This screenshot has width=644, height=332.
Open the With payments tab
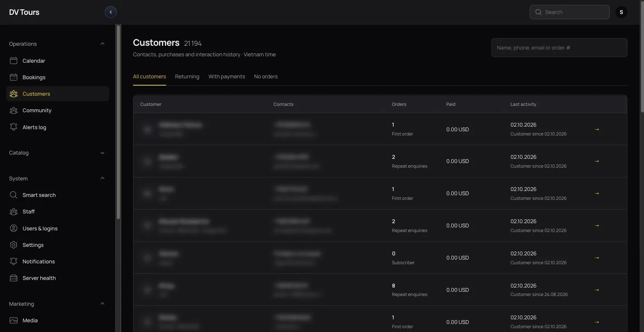tap(227, 77)
